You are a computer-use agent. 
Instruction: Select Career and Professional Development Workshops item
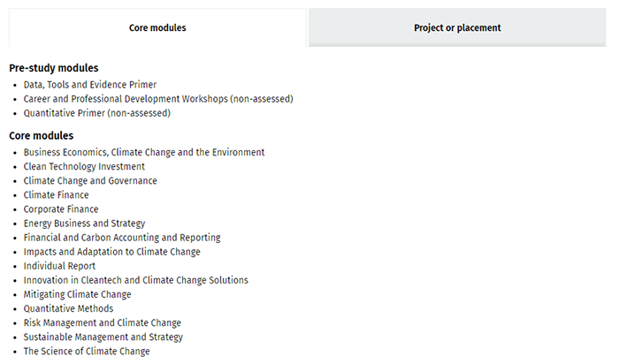(x=158, y=99)
